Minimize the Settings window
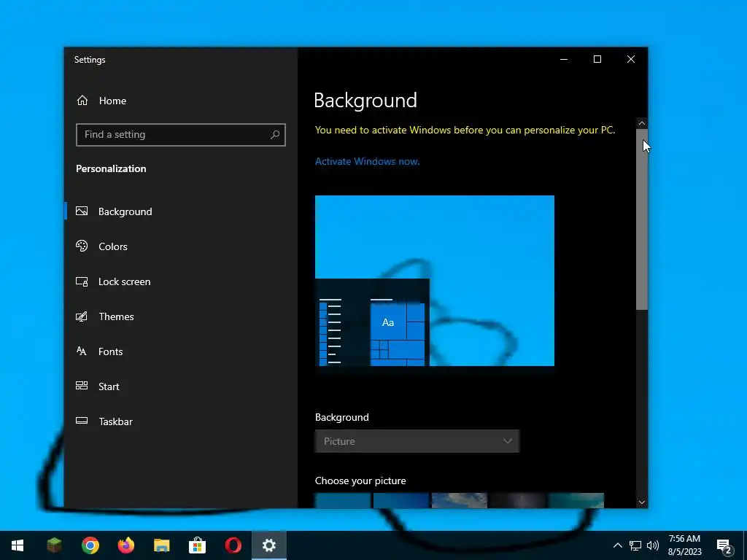Viewport: 747px width, 560px height. 564,60
